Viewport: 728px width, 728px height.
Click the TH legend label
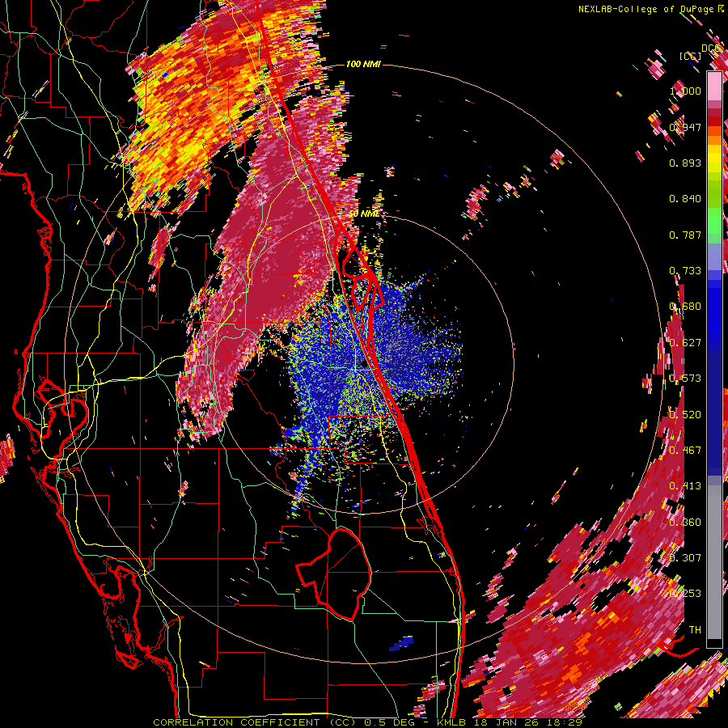click(x=695, y=630)
